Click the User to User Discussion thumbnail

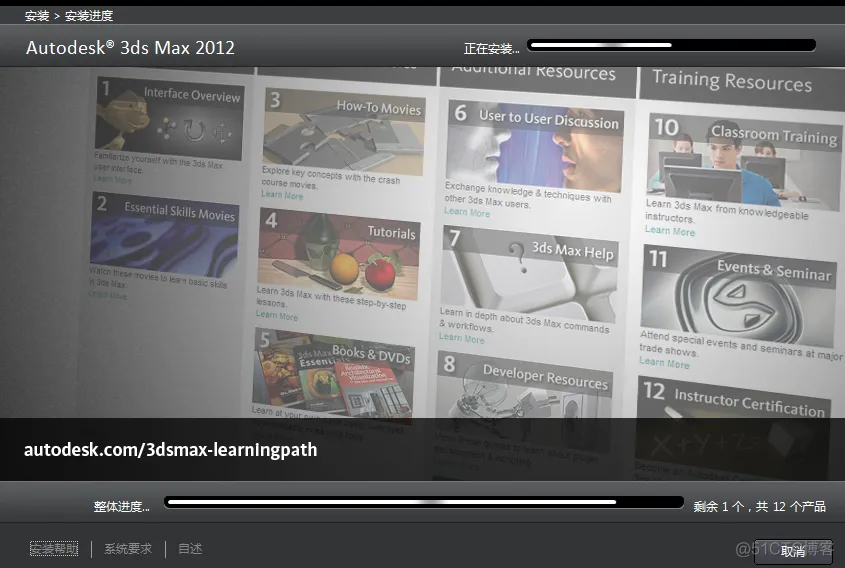coord(535,147)
